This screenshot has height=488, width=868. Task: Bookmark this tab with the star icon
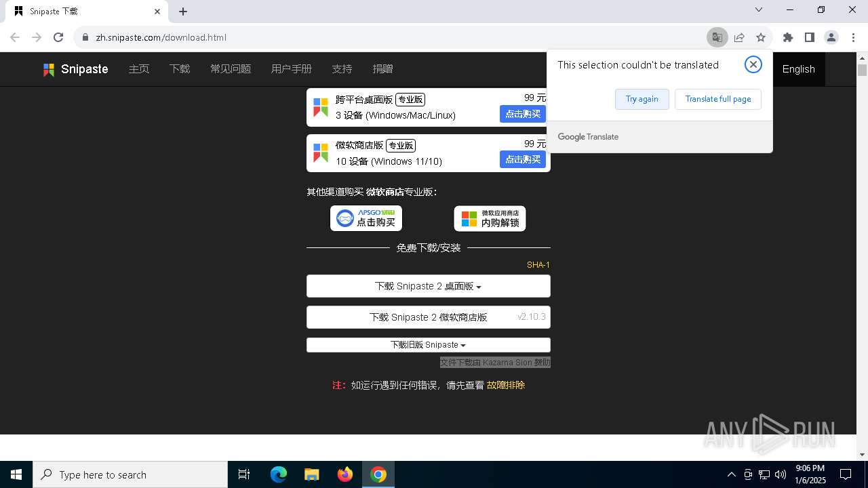point(761,37)
